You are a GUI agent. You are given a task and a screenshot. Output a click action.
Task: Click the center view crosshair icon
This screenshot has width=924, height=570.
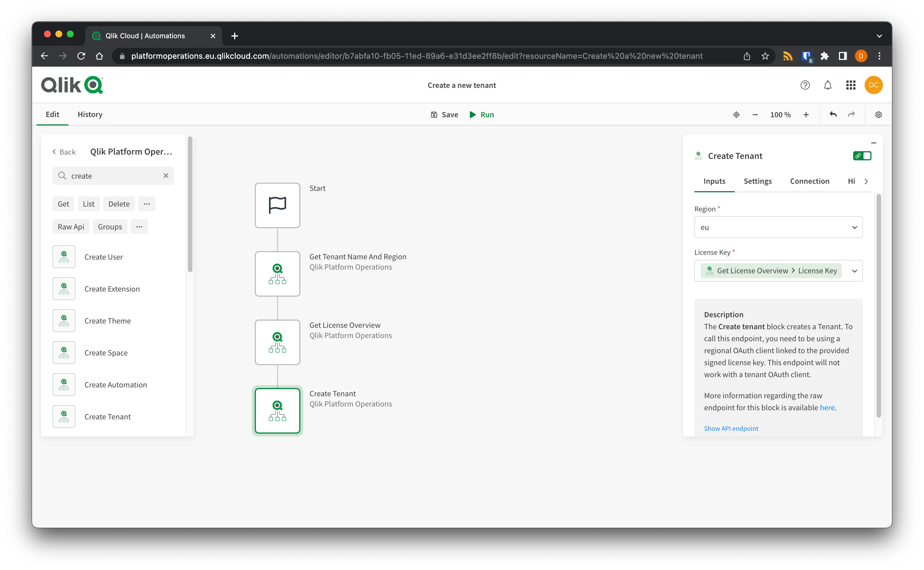pyautogui.click(x=736, y=114)
